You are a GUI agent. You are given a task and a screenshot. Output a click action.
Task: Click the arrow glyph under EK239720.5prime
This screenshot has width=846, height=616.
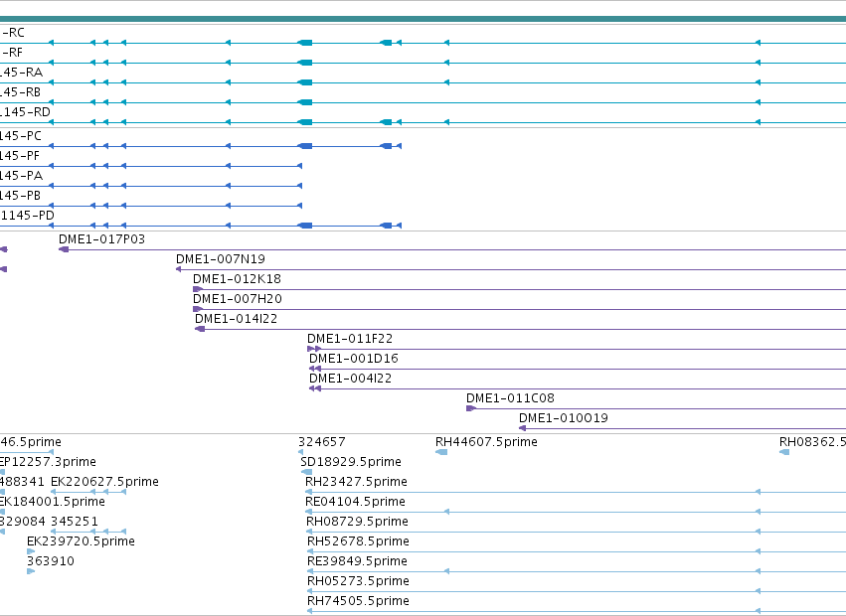coord(31,551)
